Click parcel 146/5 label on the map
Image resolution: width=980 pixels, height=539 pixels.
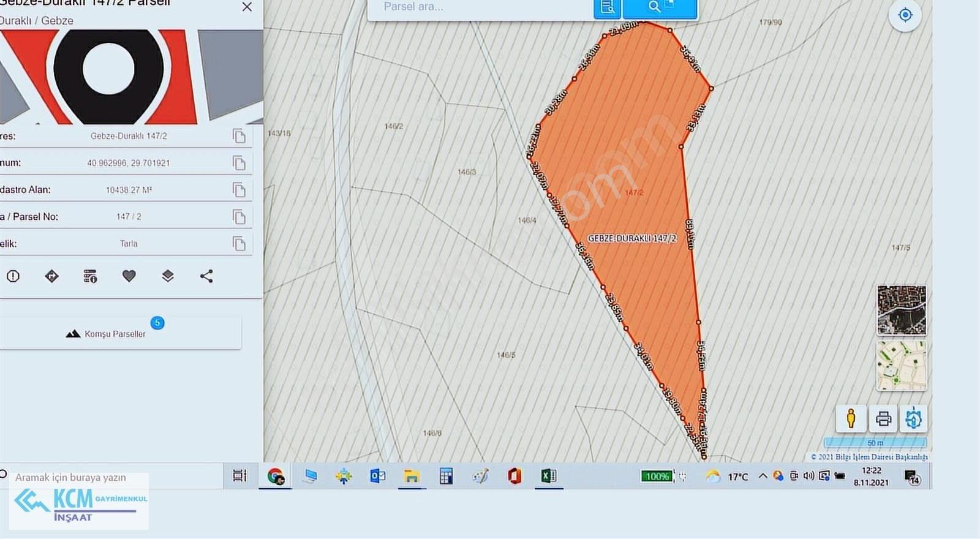pos(506,355)
